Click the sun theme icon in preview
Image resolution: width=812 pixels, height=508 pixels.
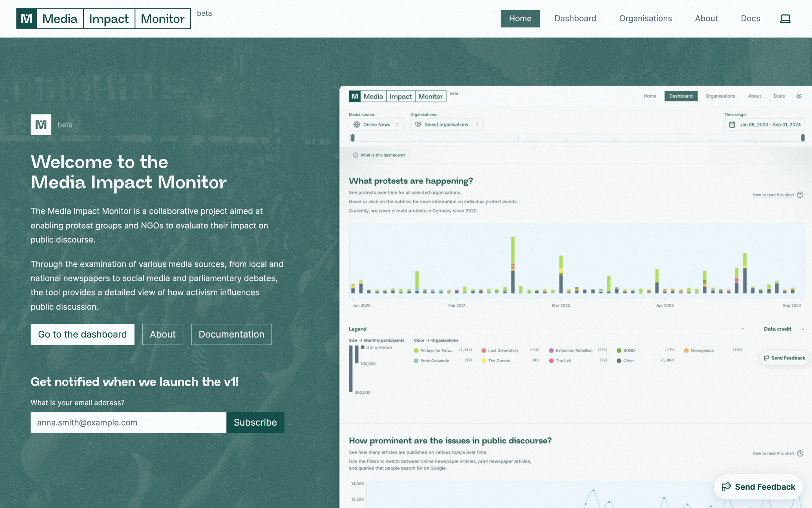[x=799, y=96]
